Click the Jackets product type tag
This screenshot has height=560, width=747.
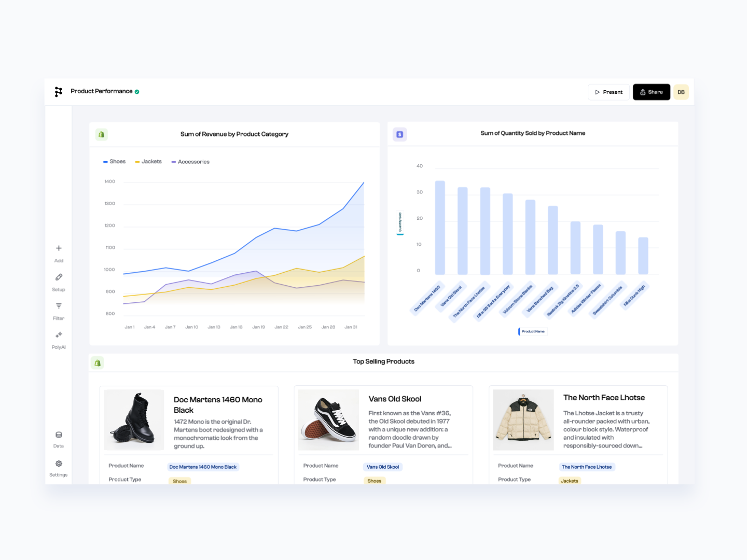570,481
